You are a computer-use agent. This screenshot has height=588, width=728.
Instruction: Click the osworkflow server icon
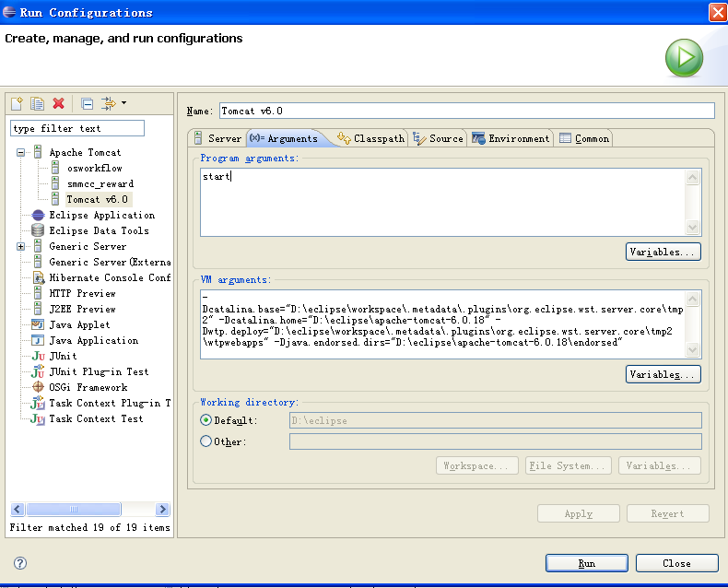pos(55,167)
